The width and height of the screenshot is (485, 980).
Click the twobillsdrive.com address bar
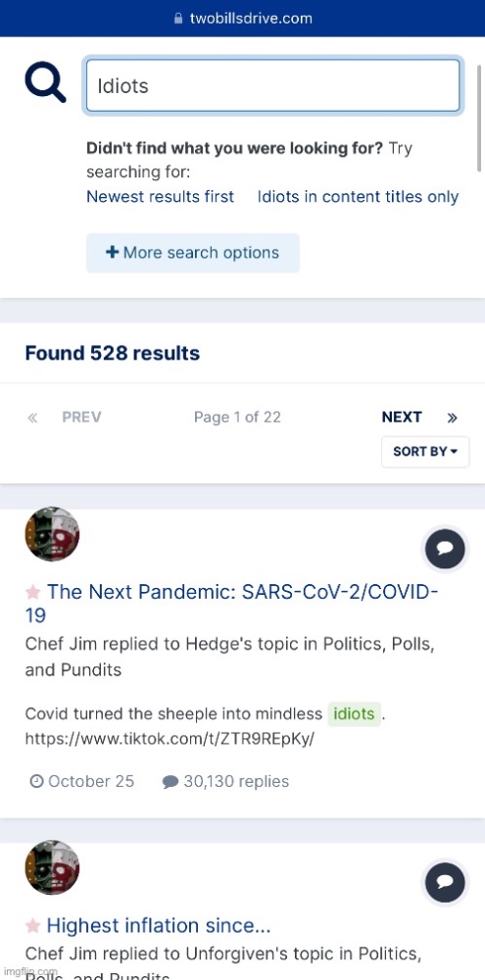pos(243,18)
